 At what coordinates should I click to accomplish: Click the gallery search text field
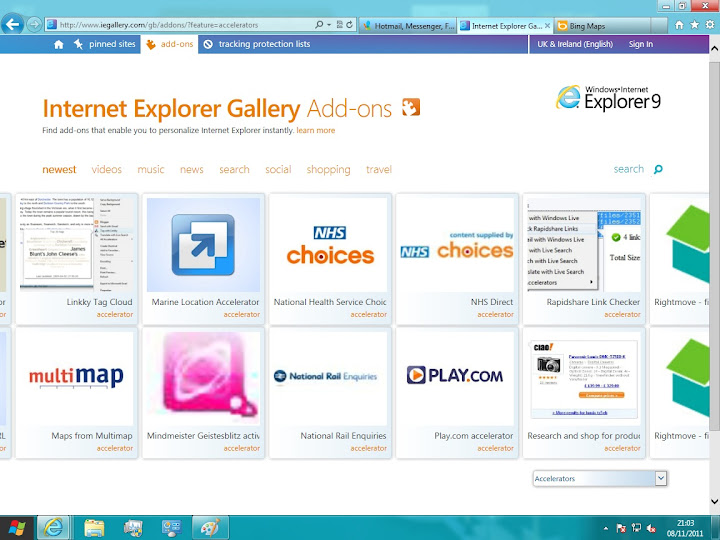[629, 169]
